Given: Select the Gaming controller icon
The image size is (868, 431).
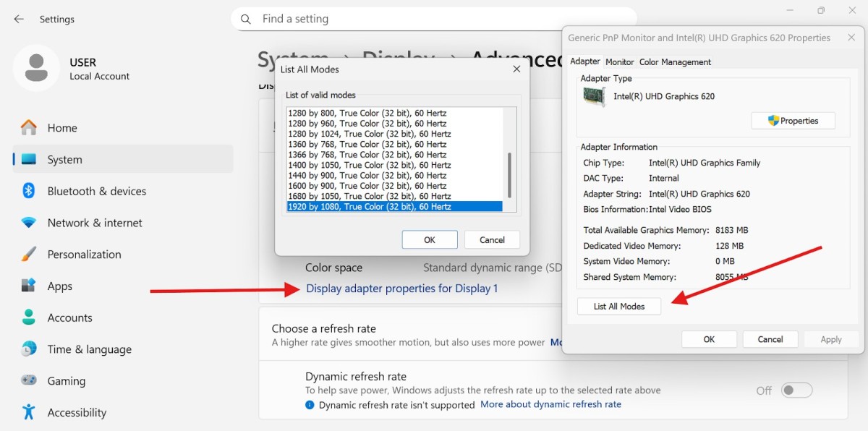Looking at the screenshot, I should 27,380.
